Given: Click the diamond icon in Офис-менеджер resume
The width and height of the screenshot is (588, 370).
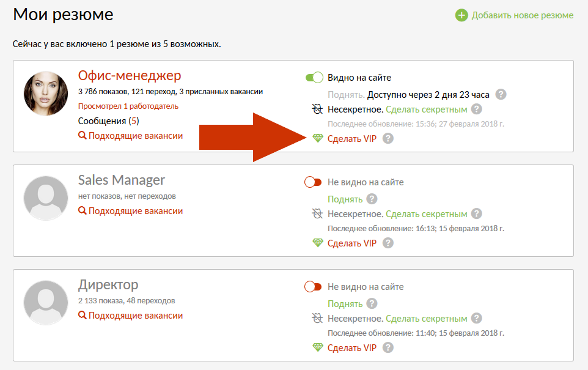Looking at the screenshot, I should point(317,139).
